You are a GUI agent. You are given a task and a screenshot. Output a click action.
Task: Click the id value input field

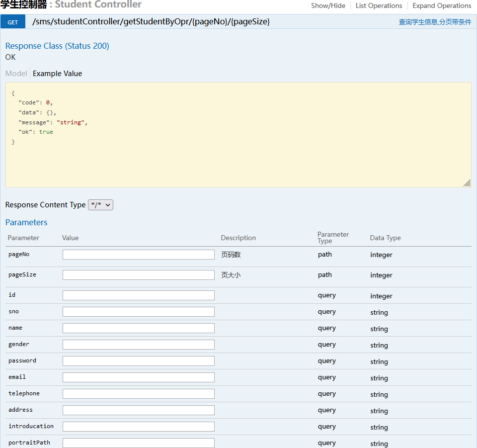pos(139,295)
